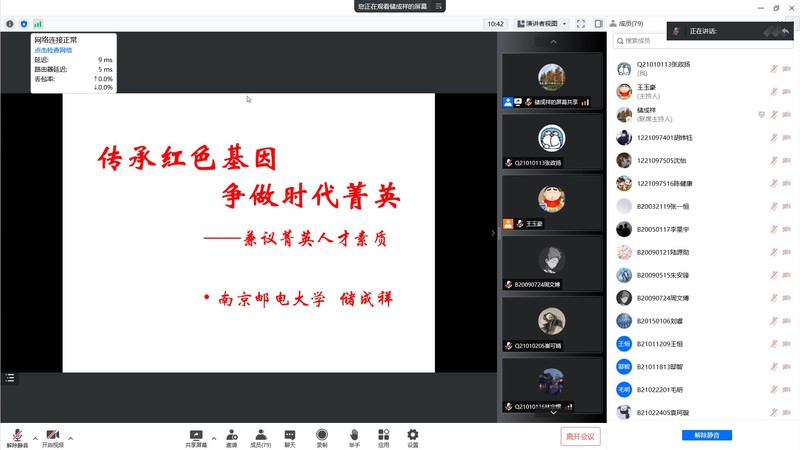800x450 pixels.
Task: Toggle the side panel layout icon
Action: 598,23
